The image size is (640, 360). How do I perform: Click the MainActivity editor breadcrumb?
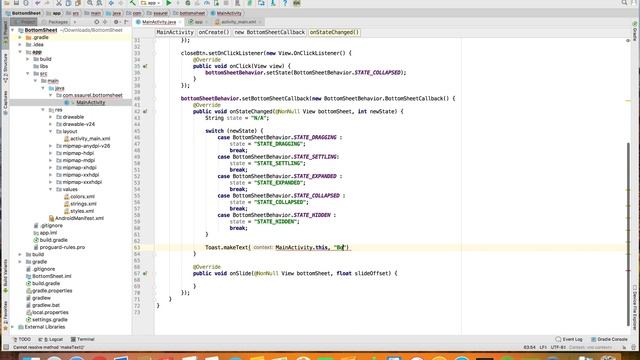[x=175, y=32]
